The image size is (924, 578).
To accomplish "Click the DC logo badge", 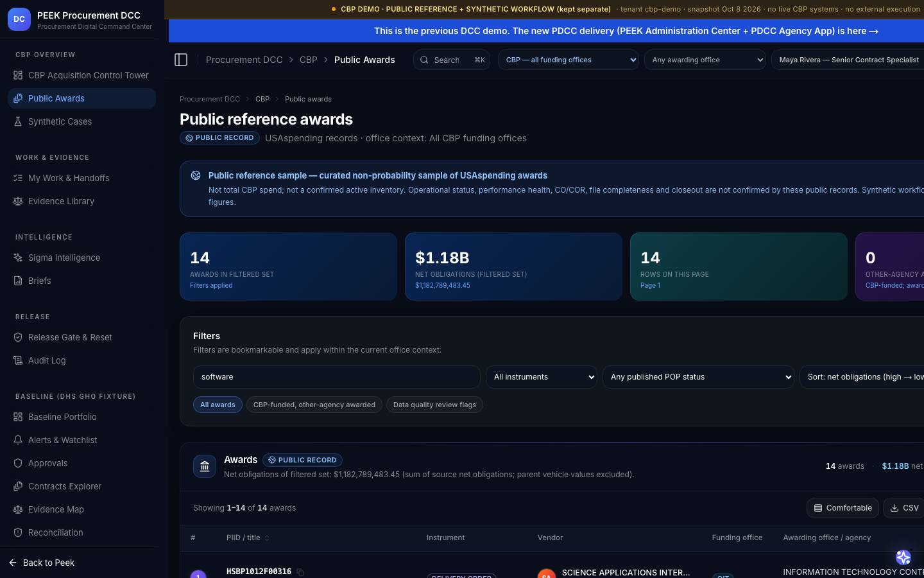I will 19,19.
